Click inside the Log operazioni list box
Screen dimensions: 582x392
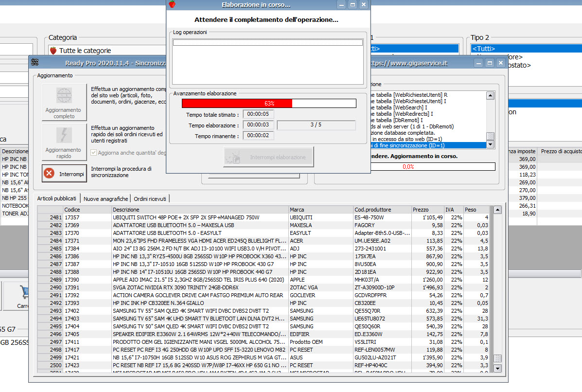pos(268,61)
